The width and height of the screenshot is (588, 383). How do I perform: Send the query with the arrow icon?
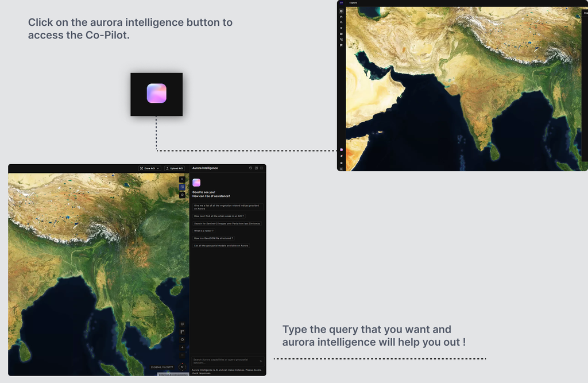pos(261,361)
